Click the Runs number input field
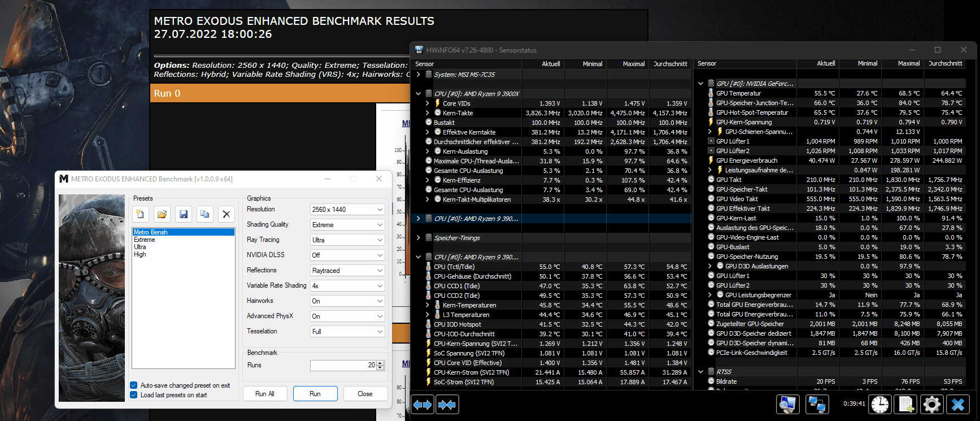Viewport: 980px width, 421px height. click(343, 366)
